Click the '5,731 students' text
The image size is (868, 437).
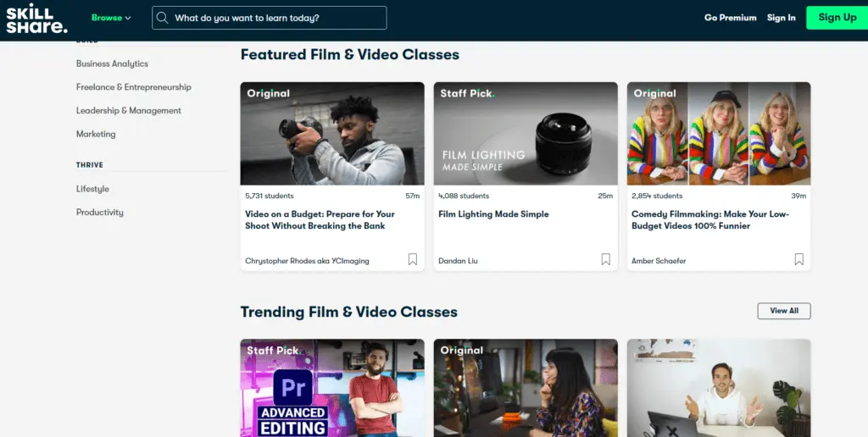(x=270, y=196)
